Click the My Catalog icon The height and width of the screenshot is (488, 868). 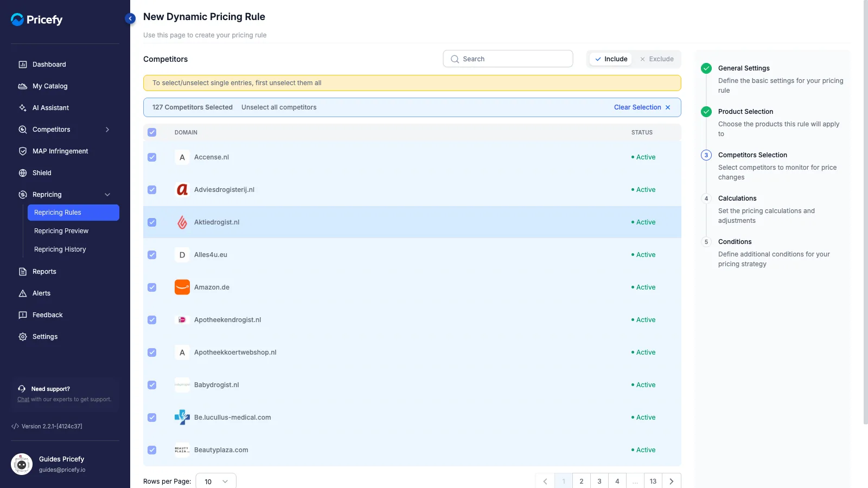click(x=23, y=86)
